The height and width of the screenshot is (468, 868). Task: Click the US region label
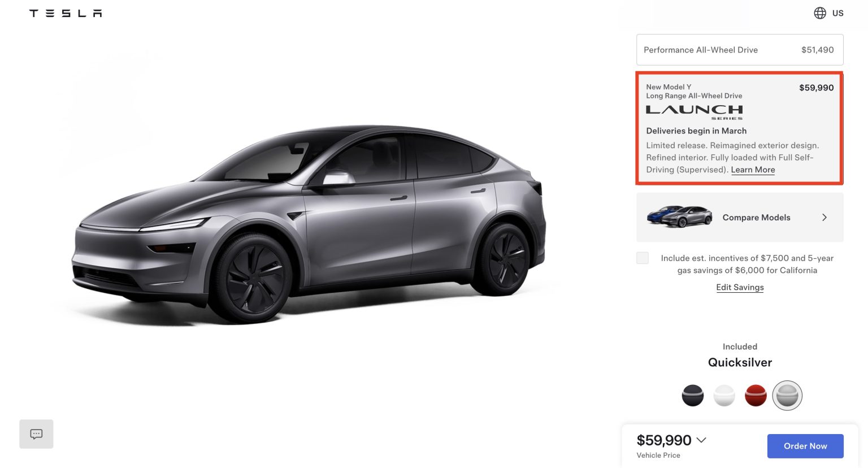coord(837,13)
